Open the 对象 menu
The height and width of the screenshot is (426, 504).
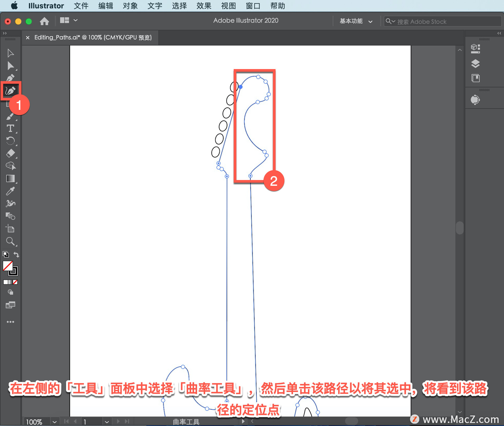click(130, 6)
